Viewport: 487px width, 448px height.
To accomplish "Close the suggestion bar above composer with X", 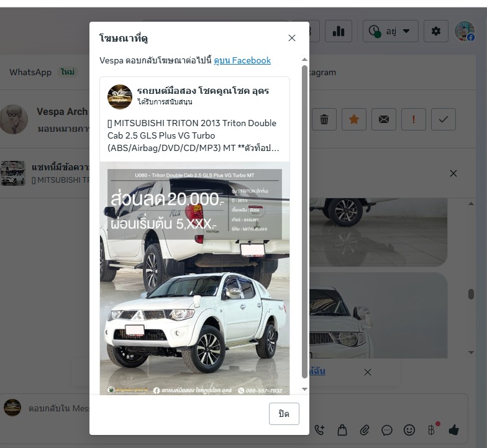I will [x=368, y=372].
